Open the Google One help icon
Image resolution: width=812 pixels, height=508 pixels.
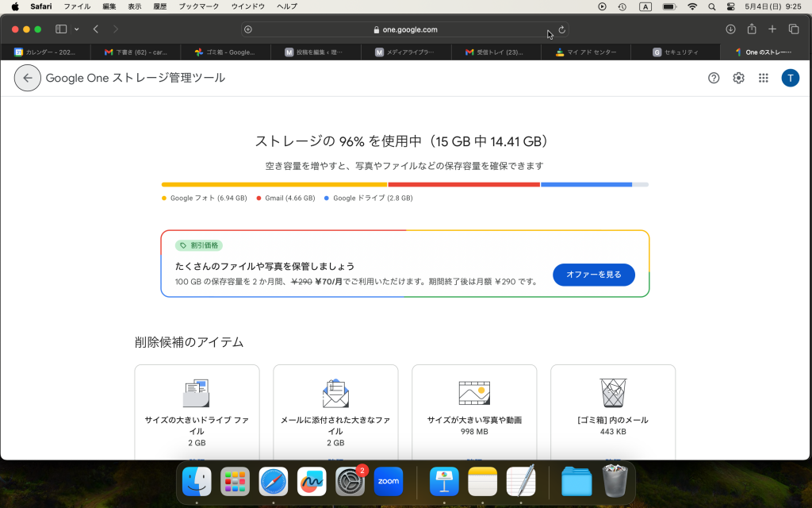pos(714,78)
